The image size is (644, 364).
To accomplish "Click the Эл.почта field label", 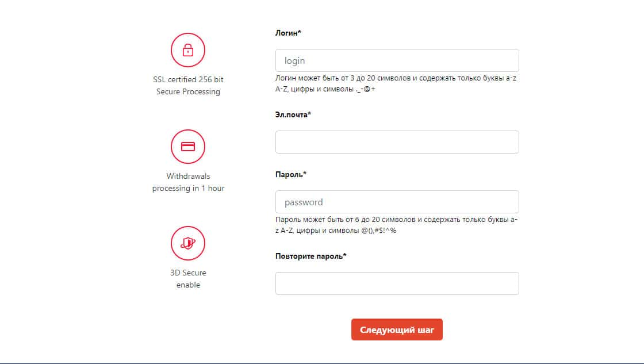I will pyautogui.click(x=292, y=114).
